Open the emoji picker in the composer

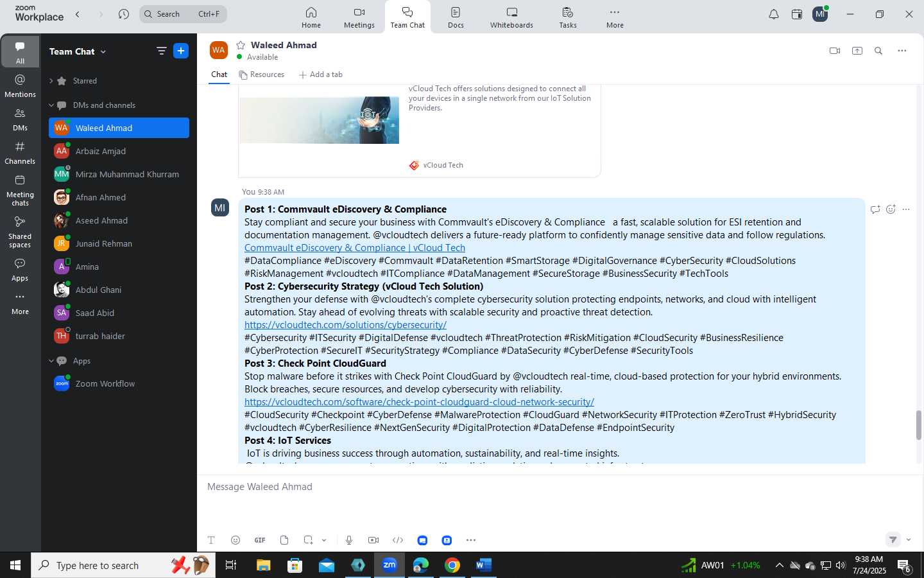(235, 540)
